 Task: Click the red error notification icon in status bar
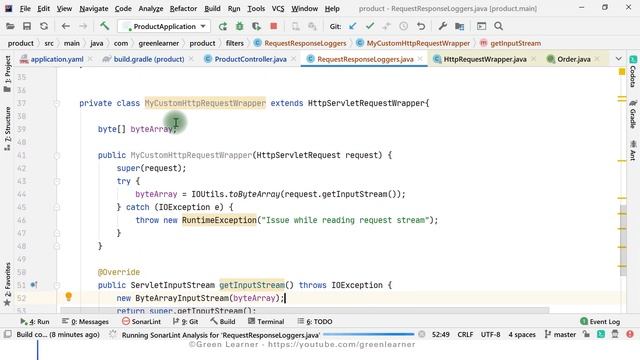630,334
